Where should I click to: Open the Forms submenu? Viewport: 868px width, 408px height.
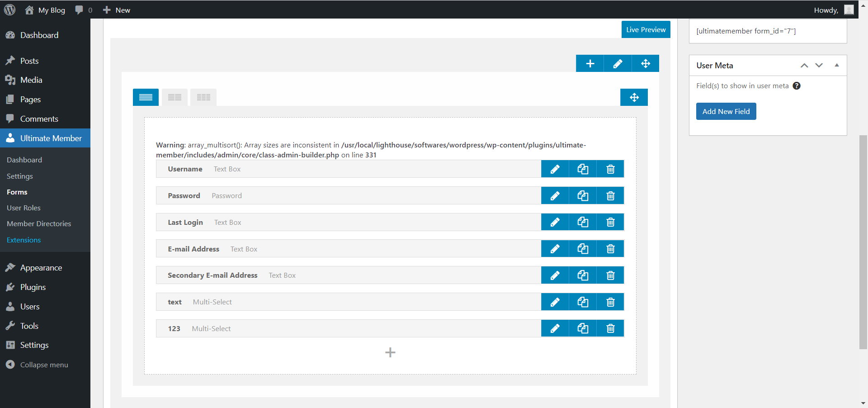click(x=17, y=192)
